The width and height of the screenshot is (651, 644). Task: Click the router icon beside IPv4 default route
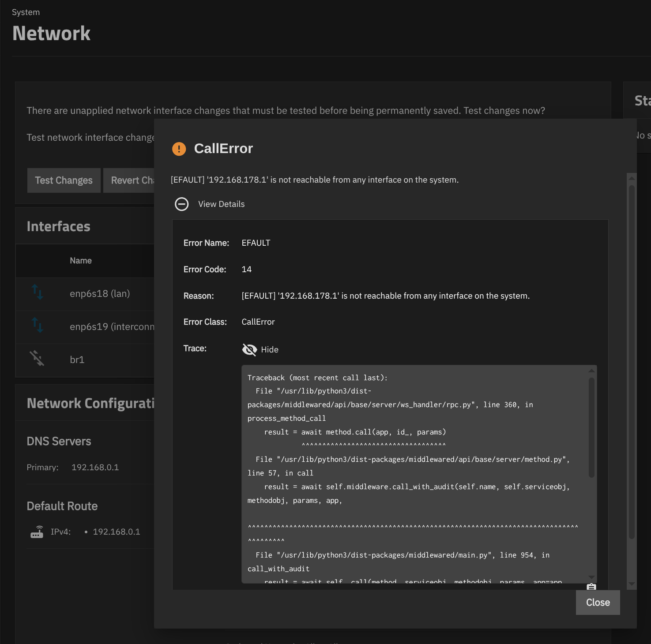point(37,532)
